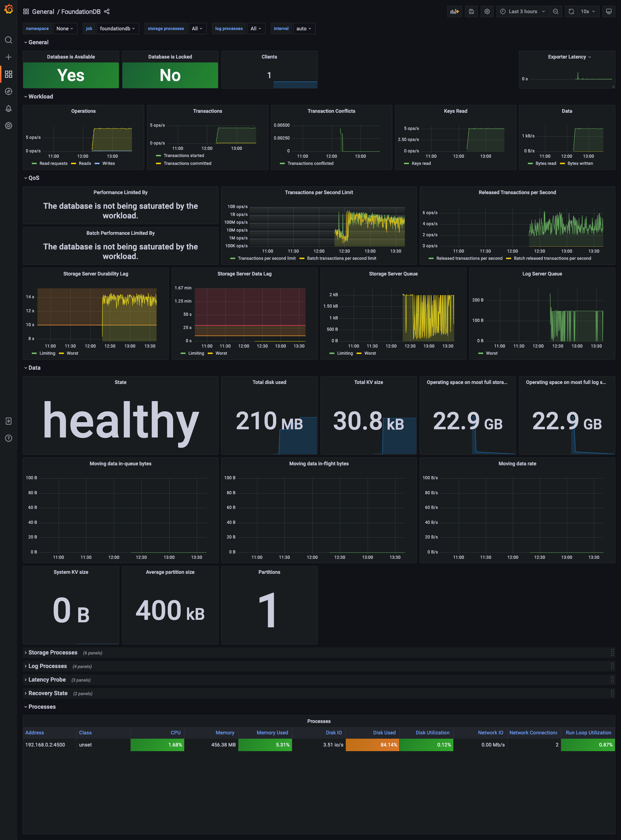Open the interval auto dropdown

304,29
